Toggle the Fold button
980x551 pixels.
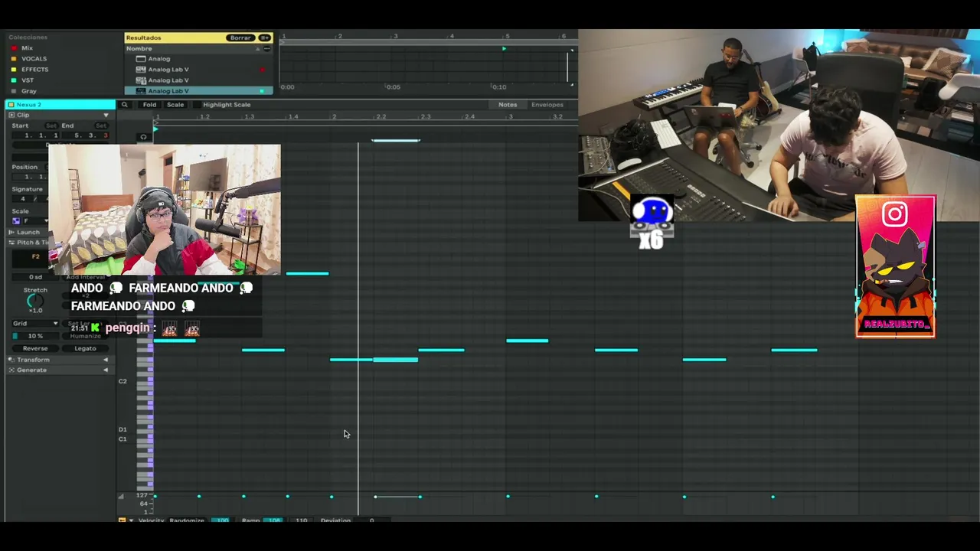point(149,105)
